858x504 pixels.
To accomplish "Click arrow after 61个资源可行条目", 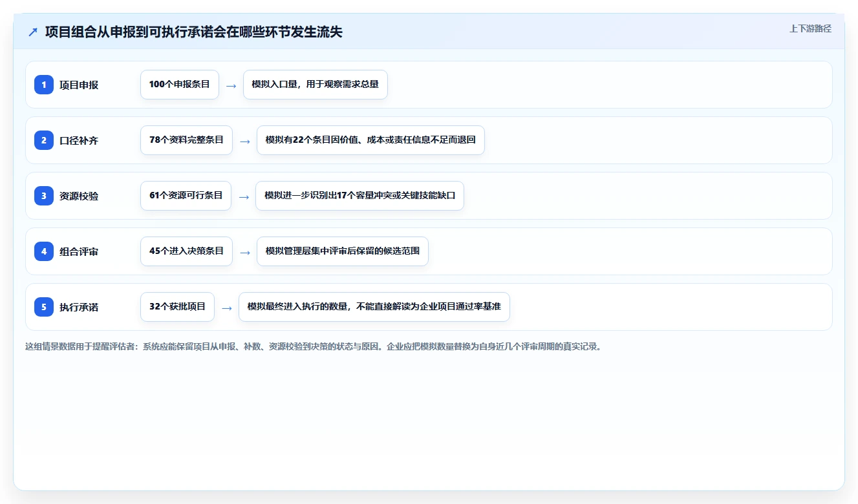I will coord(243,196).
